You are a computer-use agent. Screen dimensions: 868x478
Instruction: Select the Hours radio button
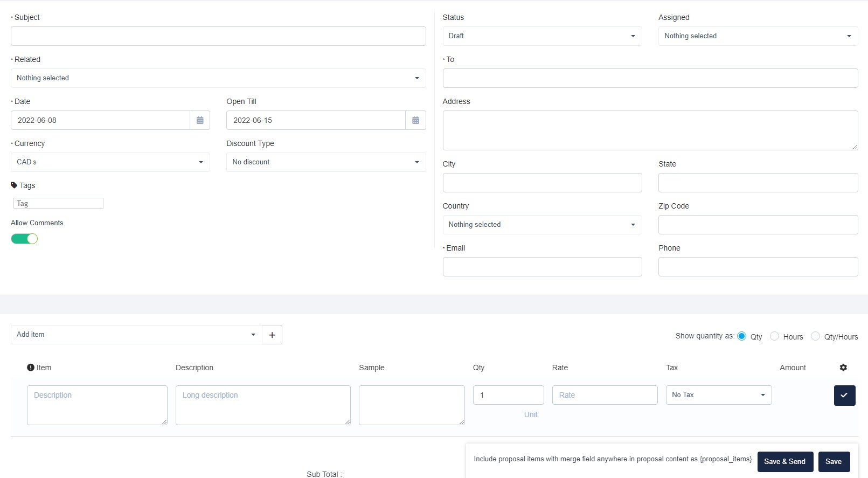[774, 336]
